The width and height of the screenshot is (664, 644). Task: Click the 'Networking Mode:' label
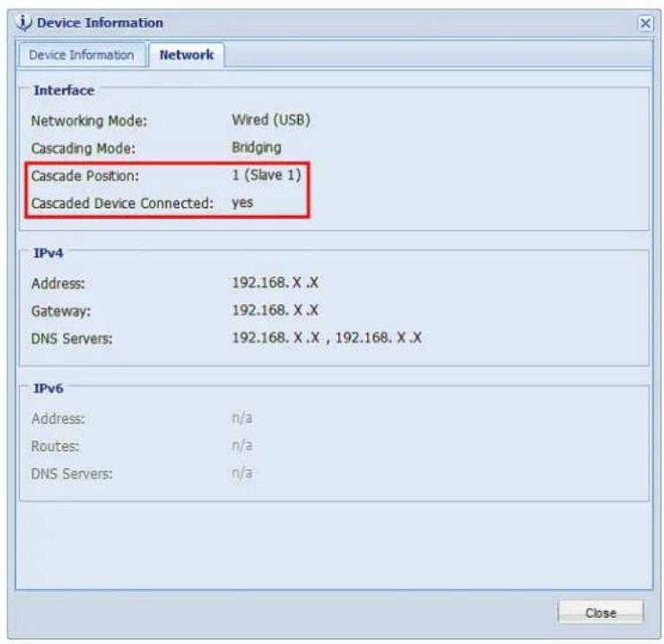89,121
